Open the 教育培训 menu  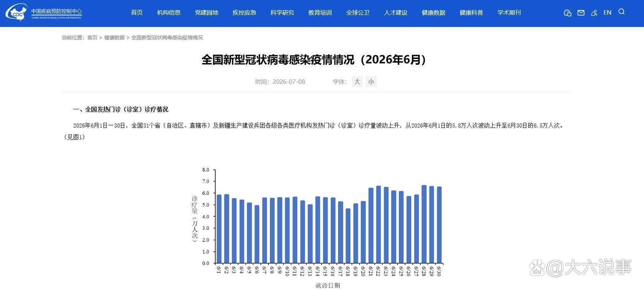click(320, 13)
